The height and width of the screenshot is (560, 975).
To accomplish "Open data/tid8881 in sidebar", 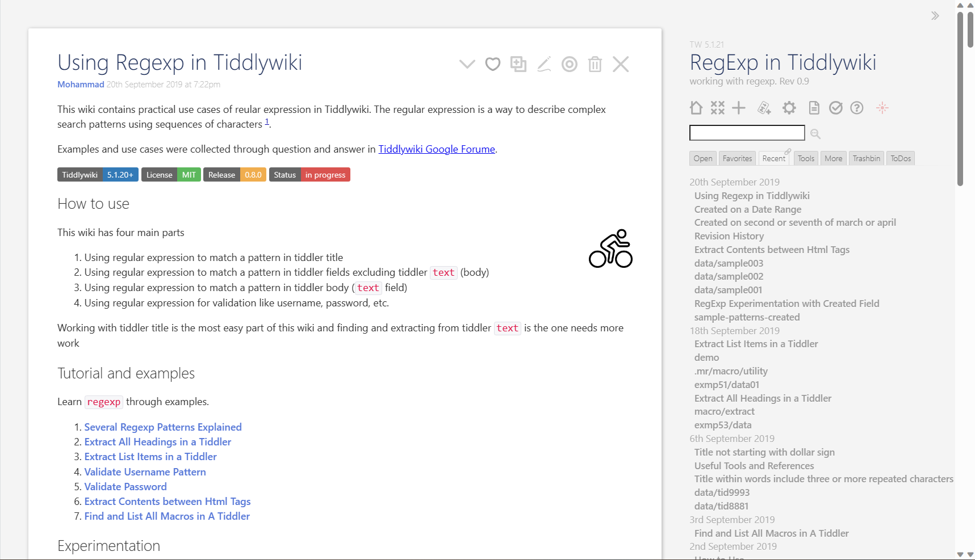I will click(x=721, y=506).
